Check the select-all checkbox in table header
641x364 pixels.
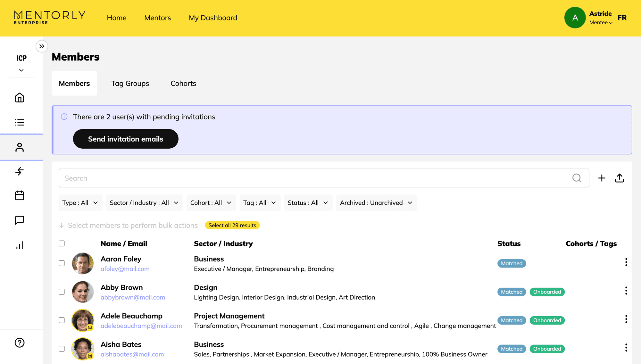point(62,244)
